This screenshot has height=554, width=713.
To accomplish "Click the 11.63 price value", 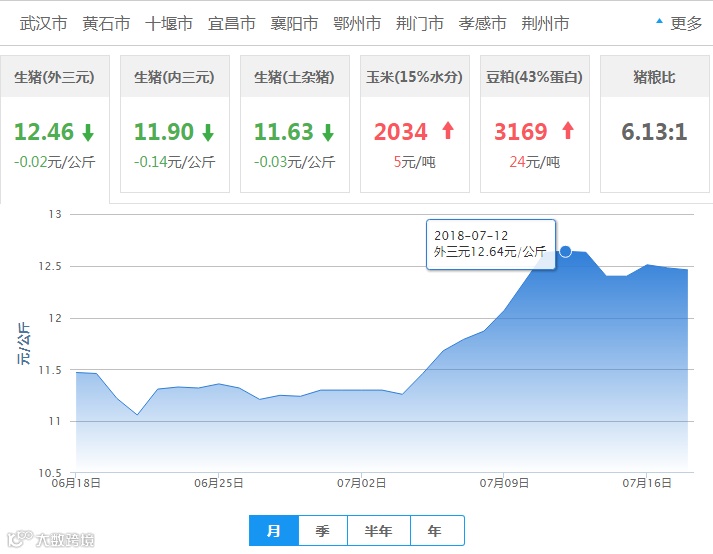I will click(x=284, y=132).
